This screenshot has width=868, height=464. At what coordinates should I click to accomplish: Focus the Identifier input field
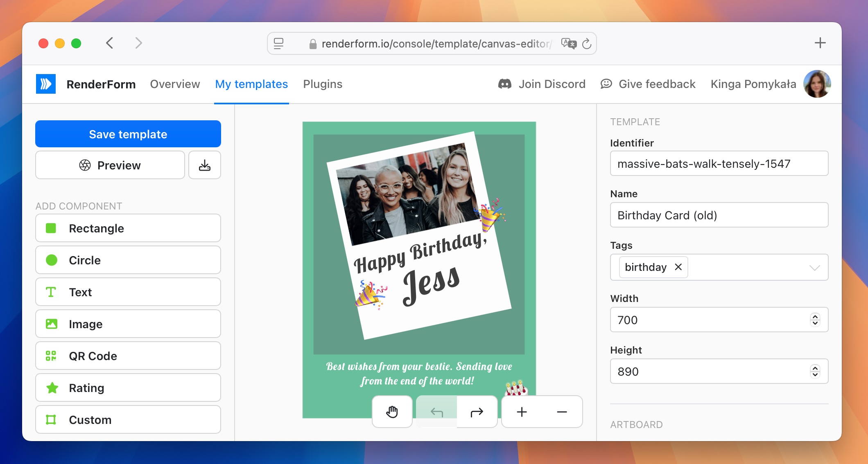[x=719, y=164]
